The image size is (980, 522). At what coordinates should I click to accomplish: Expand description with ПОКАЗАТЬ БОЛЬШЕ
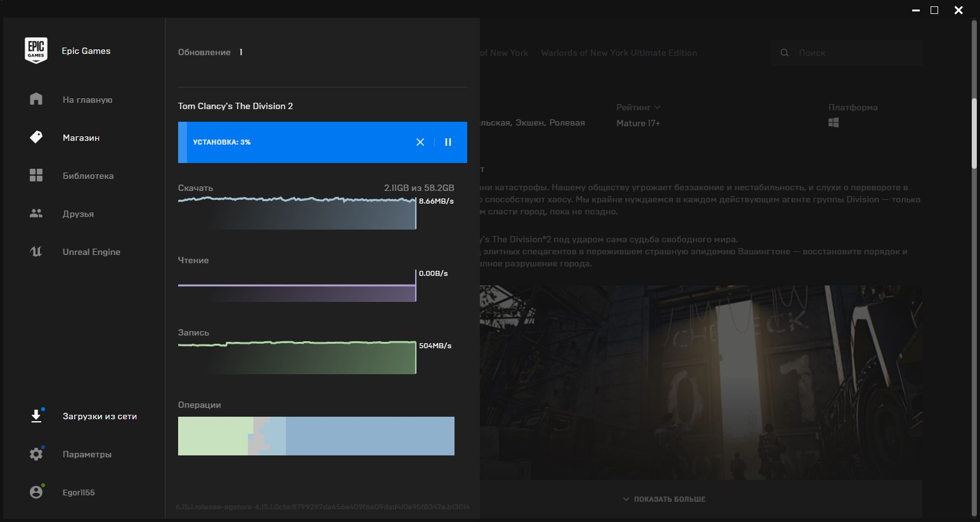[664, 499]
